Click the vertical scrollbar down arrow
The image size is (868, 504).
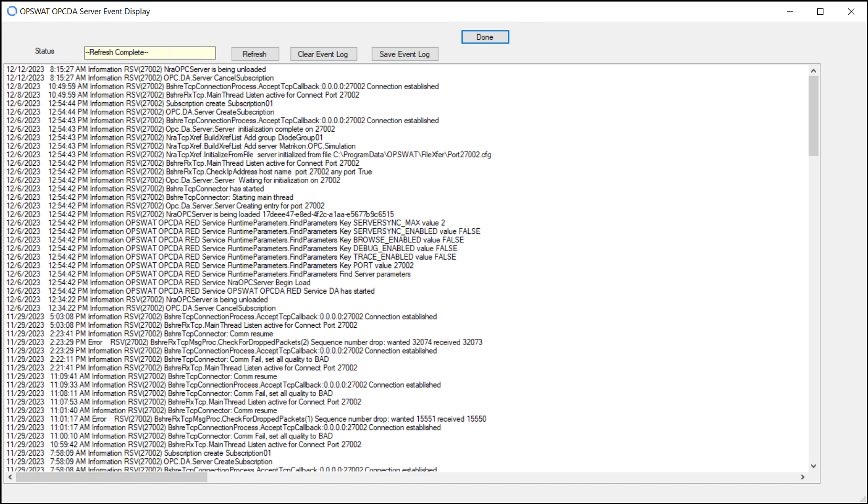click(x=813, y=466)
